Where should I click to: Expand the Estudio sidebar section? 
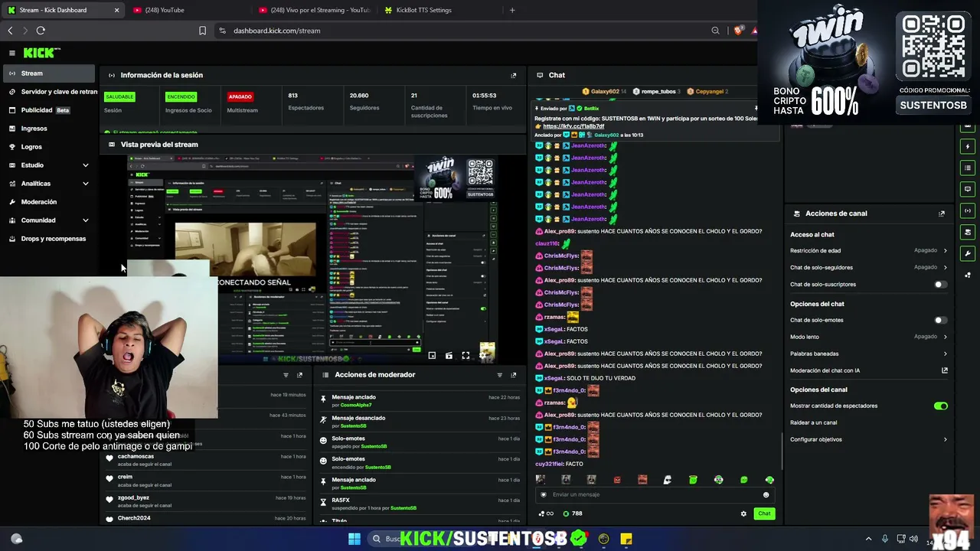[49, 165]
